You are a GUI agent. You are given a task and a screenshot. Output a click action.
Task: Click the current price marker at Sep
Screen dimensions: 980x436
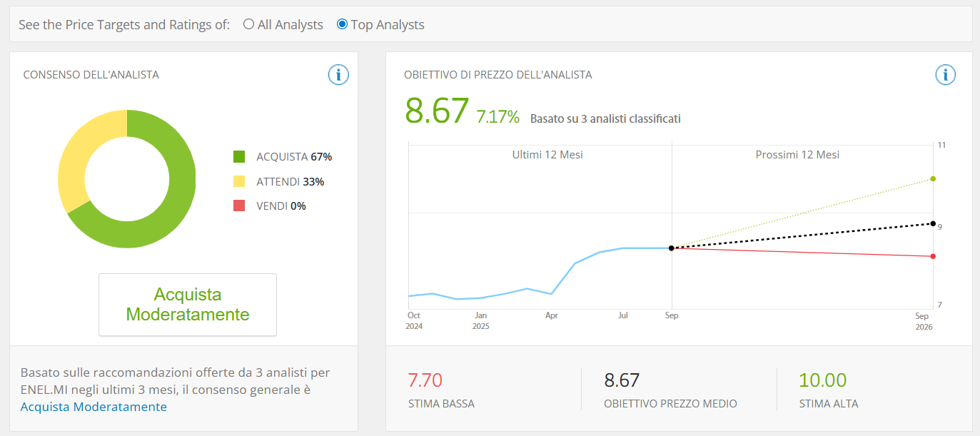(671, 248)
